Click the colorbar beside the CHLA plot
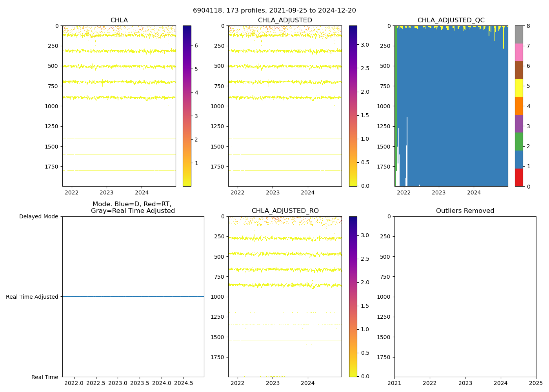This screenshot has width=549, height=392. [x=187, y=106]
